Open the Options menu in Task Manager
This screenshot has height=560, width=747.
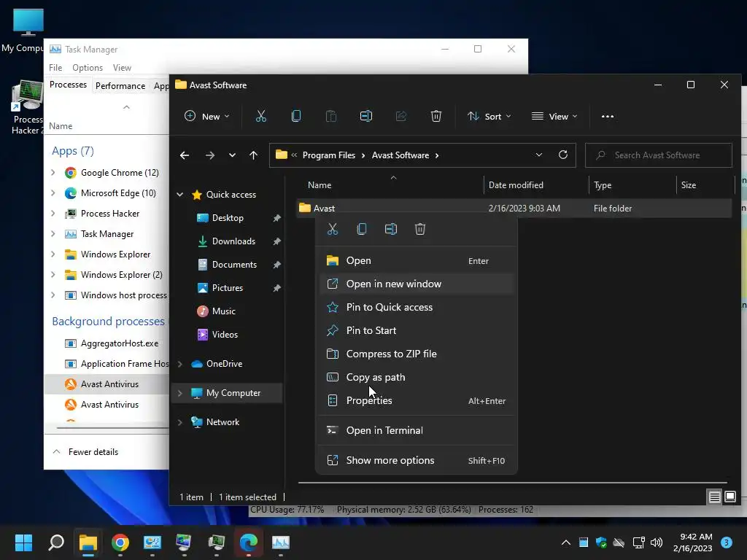[88, 68]
